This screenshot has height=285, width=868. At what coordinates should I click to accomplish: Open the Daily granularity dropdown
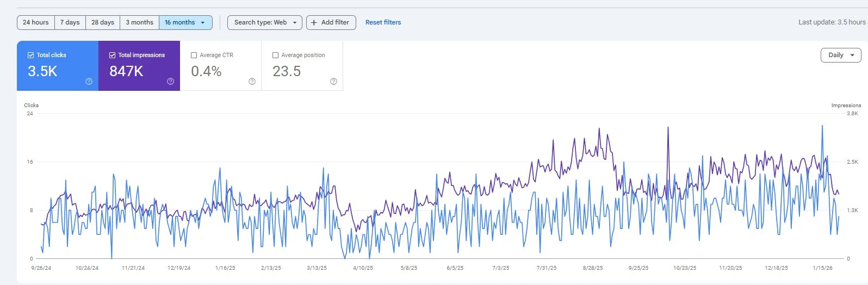click(841, 55)
